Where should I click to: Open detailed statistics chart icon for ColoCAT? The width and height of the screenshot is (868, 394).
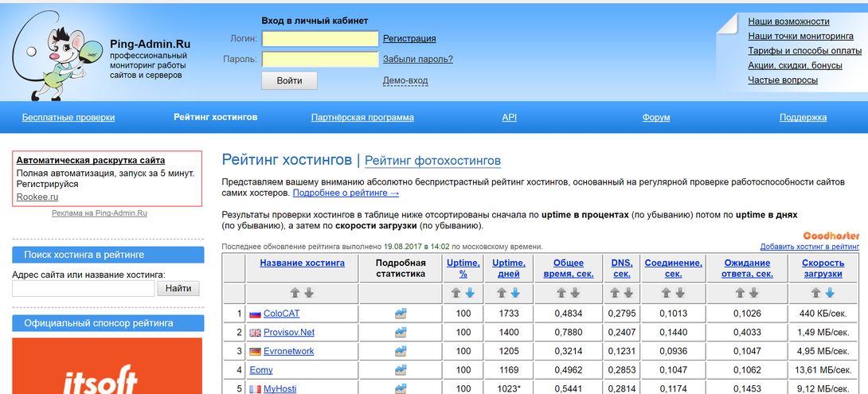pos(401,313)
